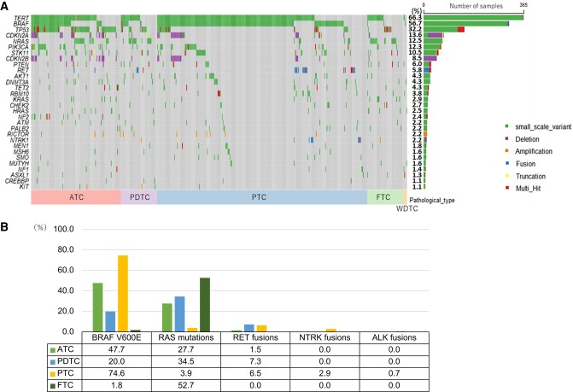The image size is (573, 392).
Task: Click the PIK3CA gene label
Action: [18, 47]
